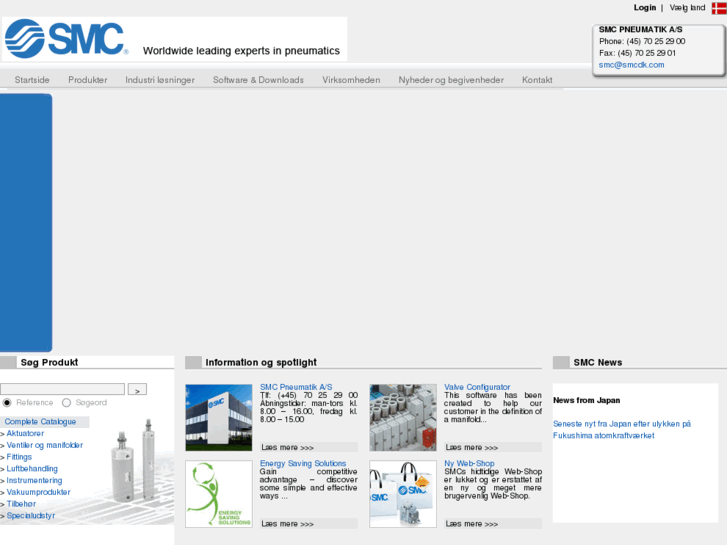Expand Ventiler og manifolder category
Screen dimensions: 727x545
[x=45, y=445]
